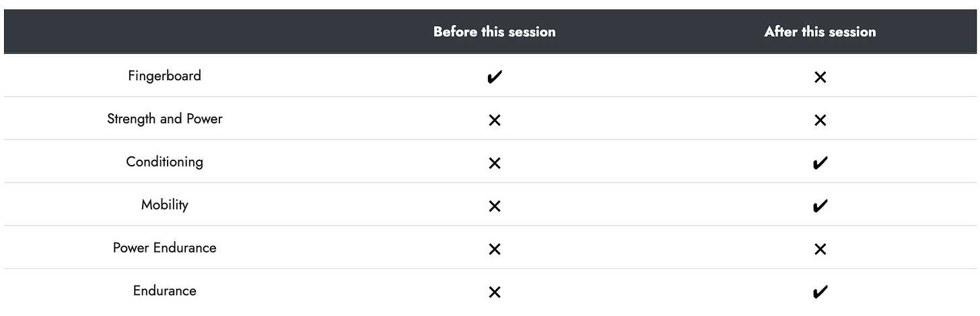This screenshot has width=980, height=316.
Task: Click the "Before this session" column header
Action: tap(494, 32)
